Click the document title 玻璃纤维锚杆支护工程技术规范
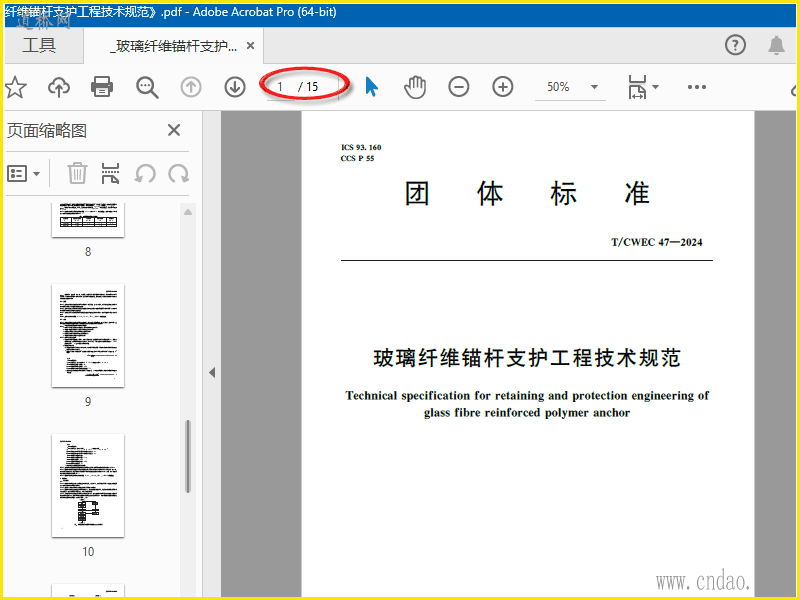The width and height of the screenshot is (800, 600). pyautogui.click(x=527, y=358)
